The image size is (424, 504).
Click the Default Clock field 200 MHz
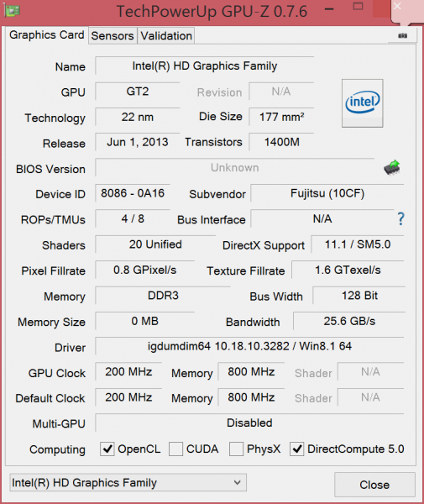tap(128, 397)
